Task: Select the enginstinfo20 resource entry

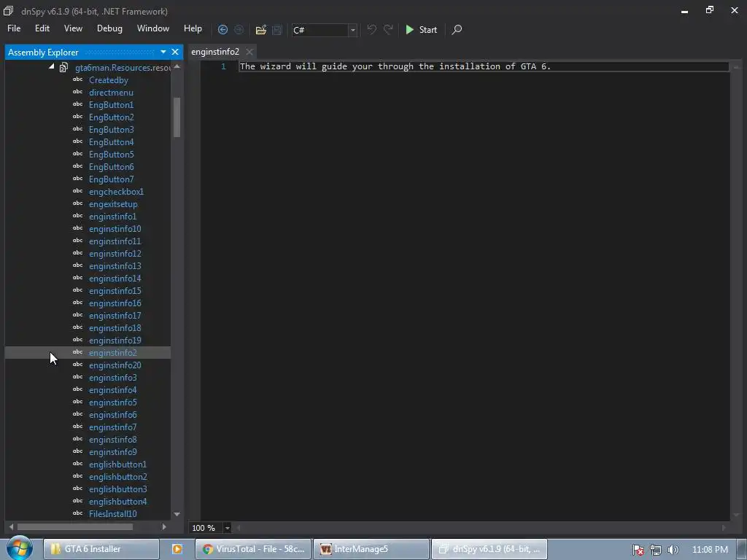Action: pos(115,365)
